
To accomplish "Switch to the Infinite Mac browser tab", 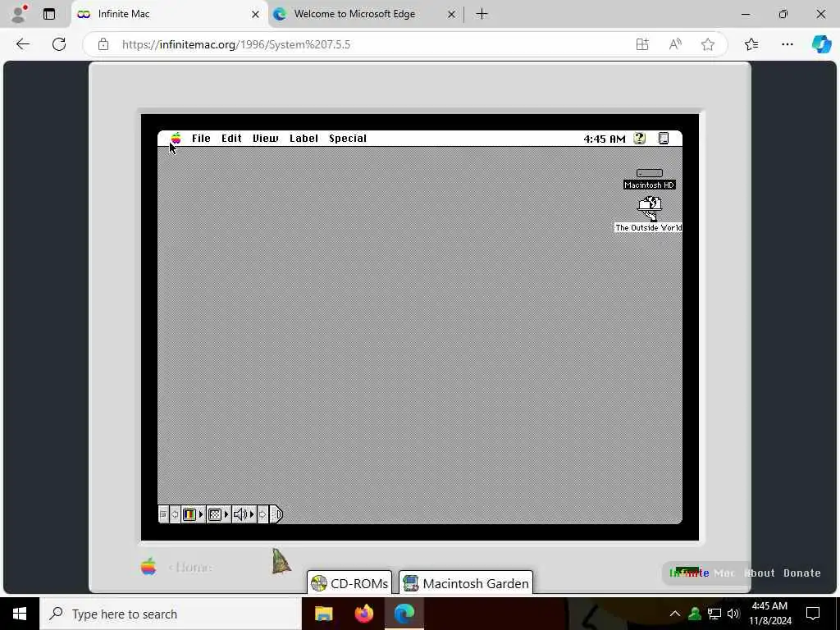I will coord(169,14).
